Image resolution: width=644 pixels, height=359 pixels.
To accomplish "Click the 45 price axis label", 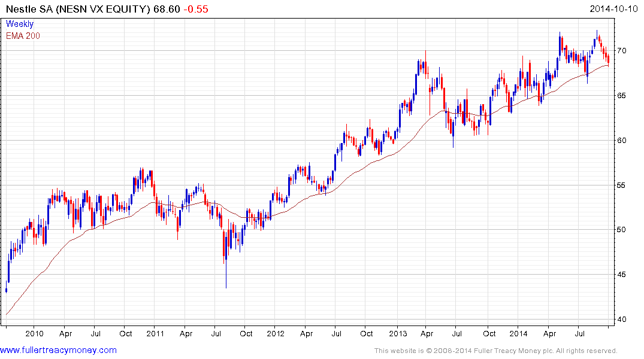I will (621, 274).
